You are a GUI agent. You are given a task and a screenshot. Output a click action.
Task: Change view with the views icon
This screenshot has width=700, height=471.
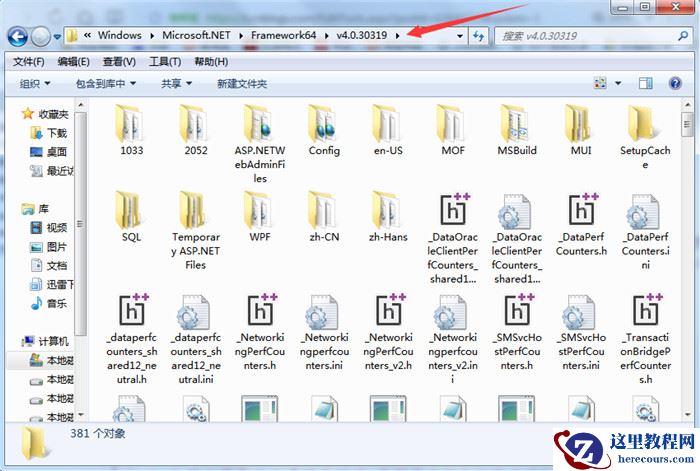pyautogui.click(x=600, y=83)
